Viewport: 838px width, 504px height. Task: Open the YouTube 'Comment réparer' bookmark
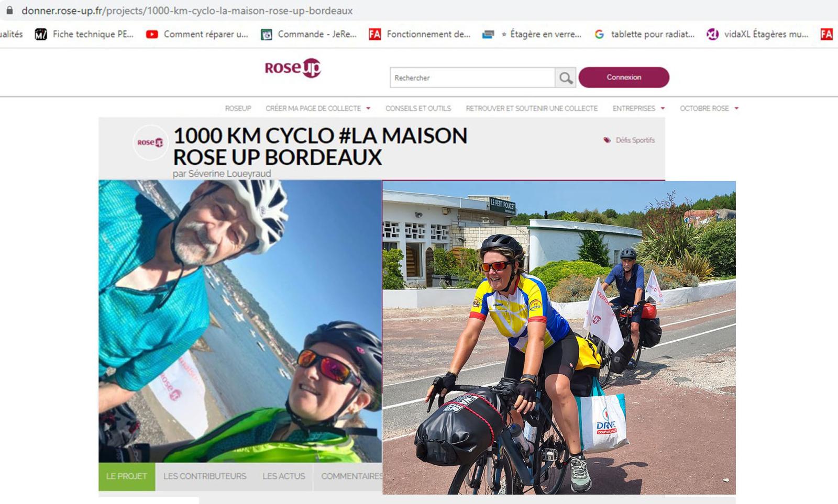(197, 34)
